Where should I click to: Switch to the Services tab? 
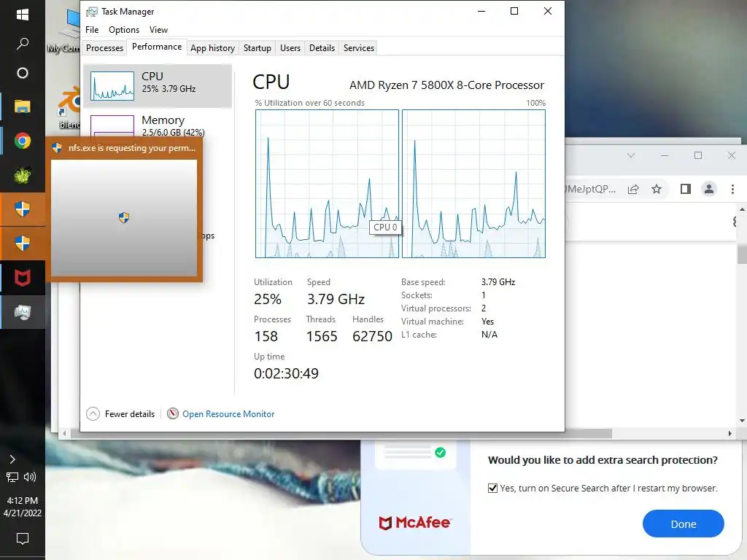pyautogui.click(x=359, y=47)
